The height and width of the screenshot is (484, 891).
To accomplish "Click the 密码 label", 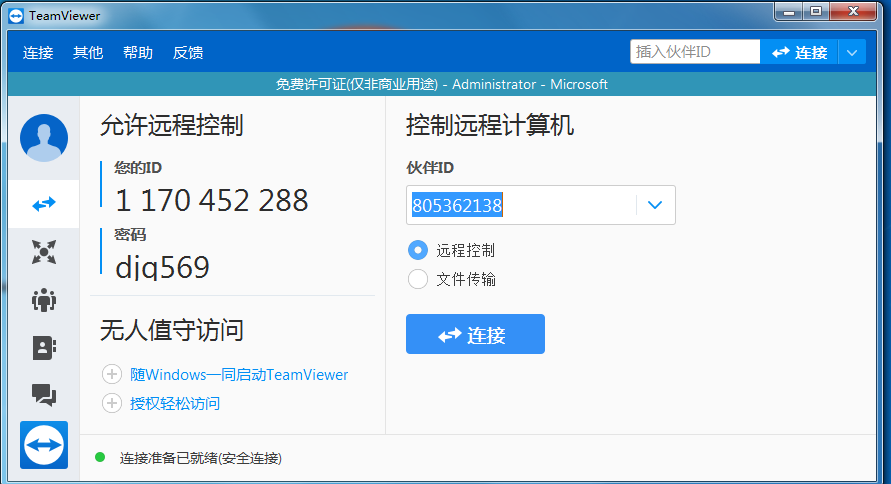I will (130, 235).
